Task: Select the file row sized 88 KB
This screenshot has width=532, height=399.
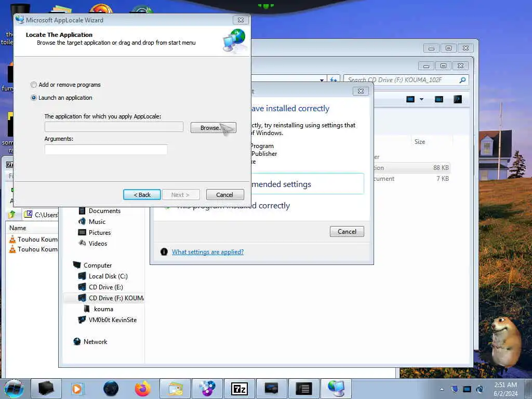Action: point(411,168)
